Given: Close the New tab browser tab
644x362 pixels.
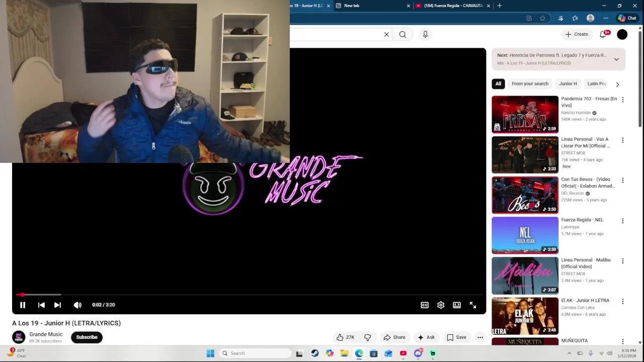Looking at the screenshot, I should click(409, 6).
